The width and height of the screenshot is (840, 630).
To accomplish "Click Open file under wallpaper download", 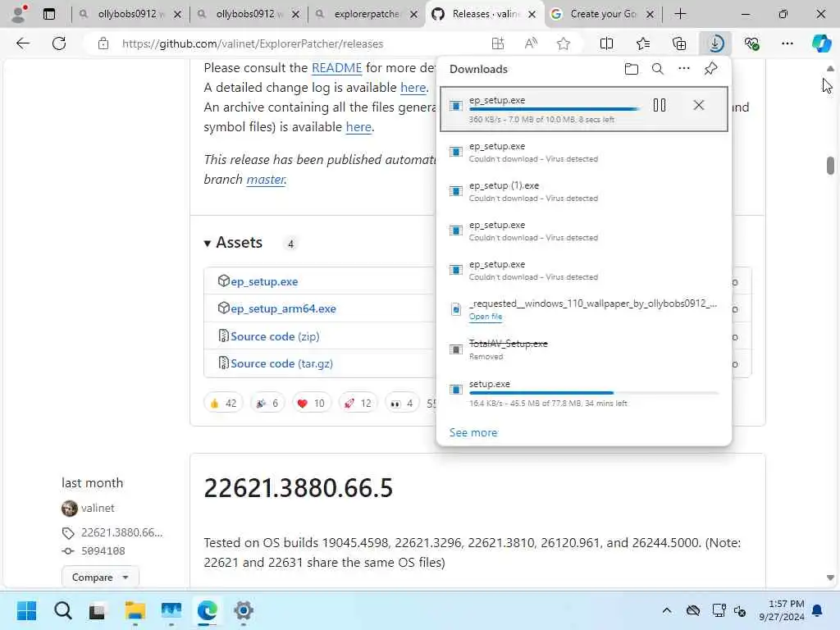I will pos(486,317).
